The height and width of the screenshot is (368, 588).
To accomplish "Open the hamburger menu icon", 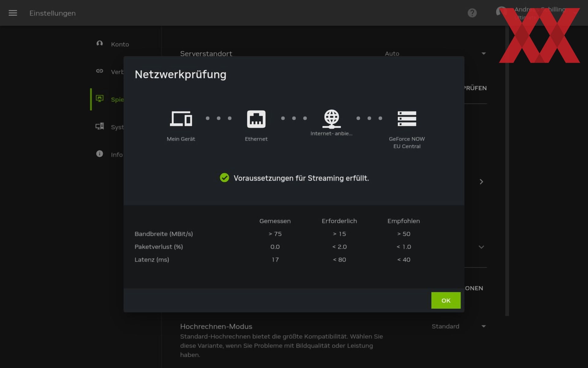I will point(13,13).
